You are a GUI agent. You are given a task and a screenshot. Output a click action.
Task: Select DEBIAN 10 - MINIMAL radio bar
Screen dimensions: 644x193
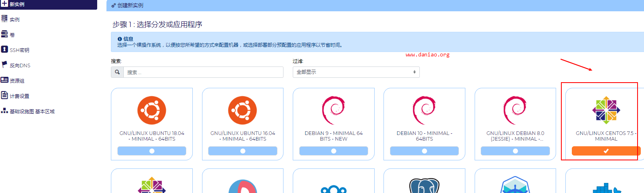pyautogui.click(x=424, y=151)
